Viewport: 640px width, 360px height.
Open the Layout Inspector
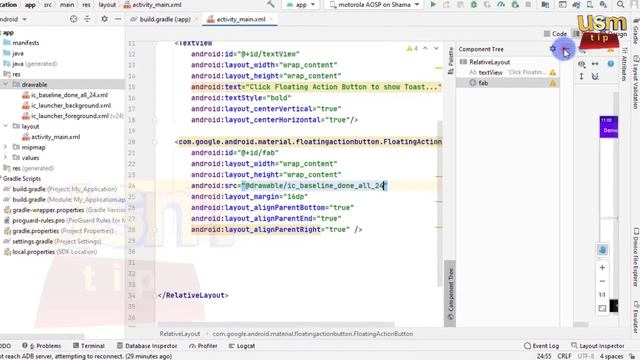(x=598, y=346)
